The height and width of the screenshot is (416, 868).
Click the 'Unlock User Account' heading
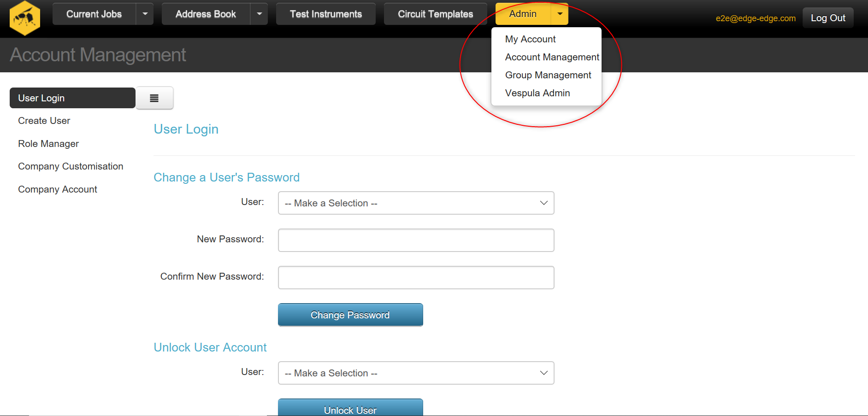coord(210,347)
